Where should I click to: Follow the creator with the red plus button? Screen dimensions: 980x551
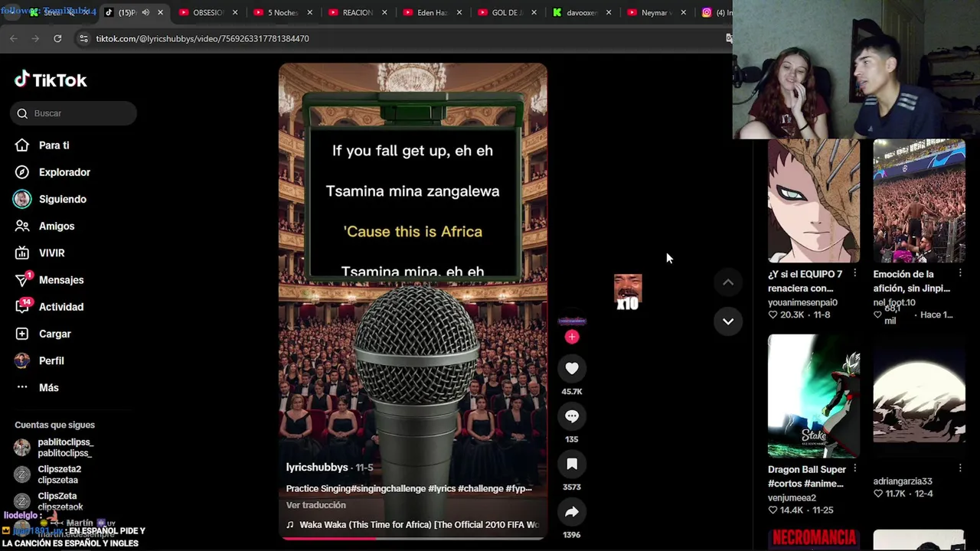point(572,337)
